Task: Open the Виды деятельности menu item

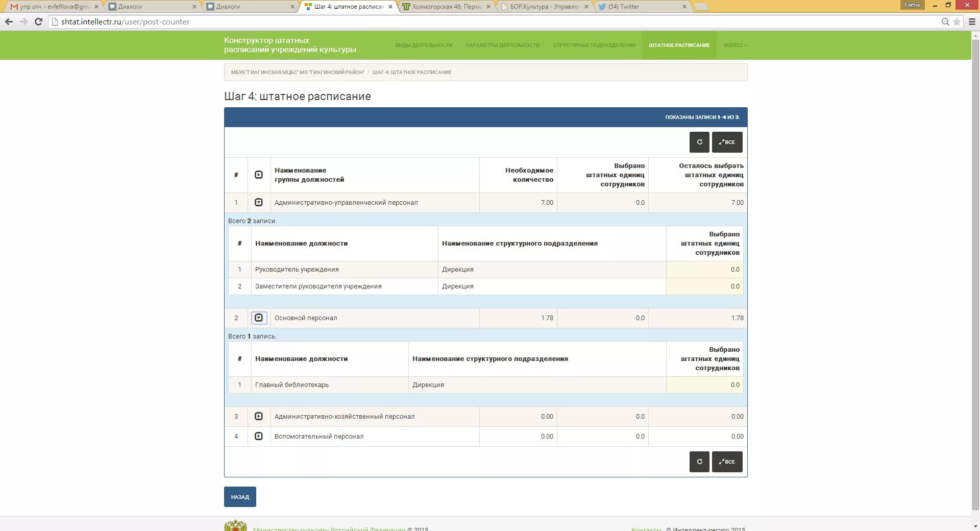Action: pos(424,45)
